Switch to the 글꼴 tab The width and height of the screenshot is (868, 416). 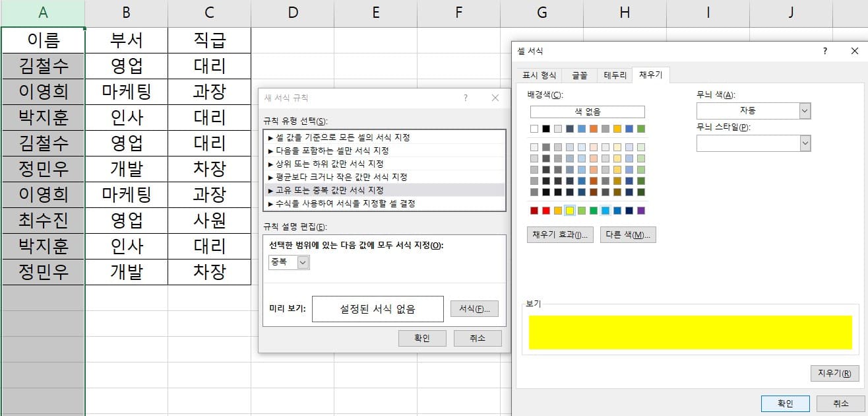coord(578,75)
